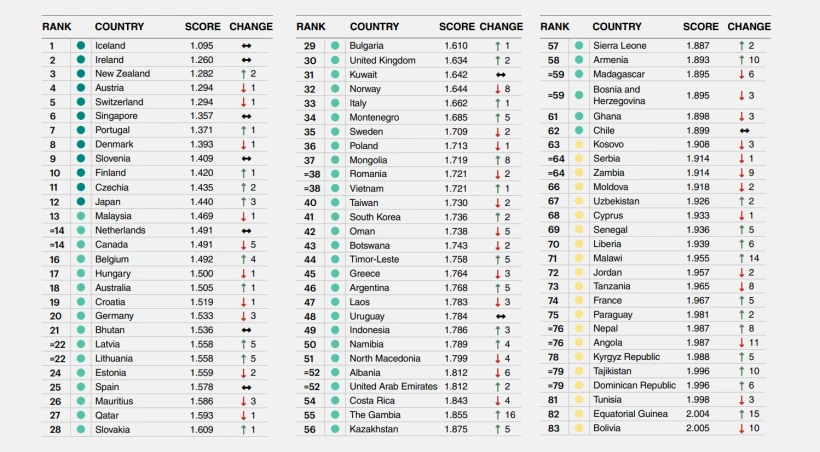Click the red down arrow for Norway

pos(496,89)
